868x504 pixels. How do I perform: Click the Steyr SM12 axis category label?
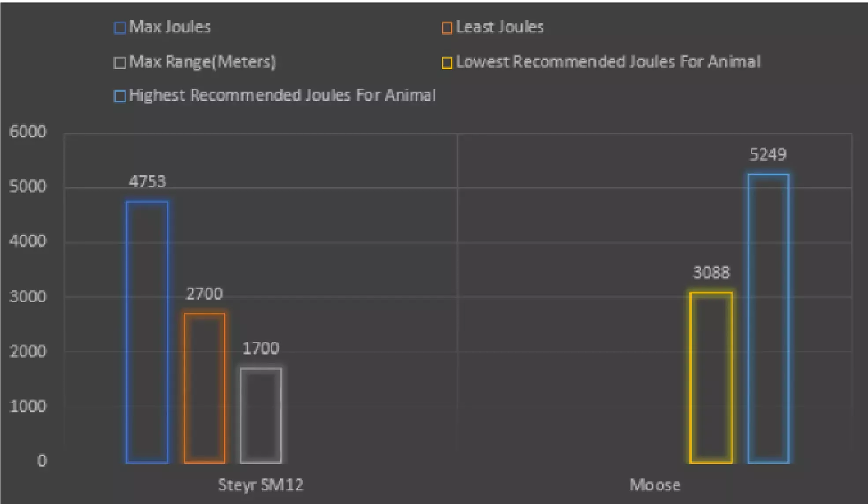[x=261, y=485]
